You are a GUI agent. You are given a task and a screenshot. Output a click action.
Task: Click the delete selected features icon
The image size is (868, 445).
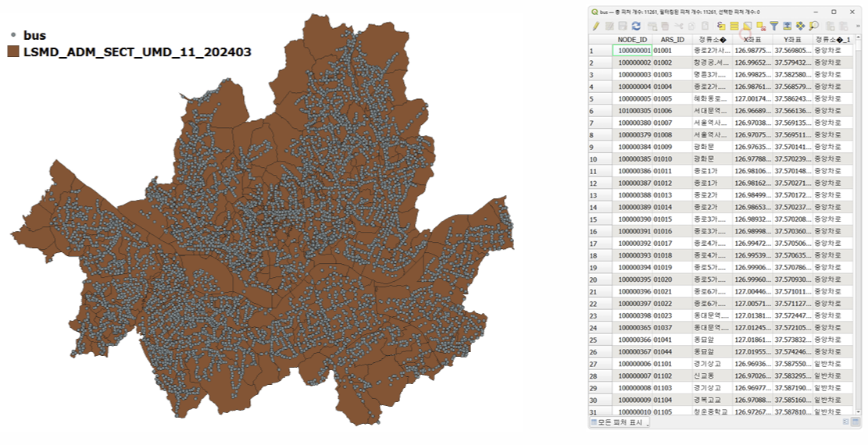pyautogui.click(x=665, y=26)
